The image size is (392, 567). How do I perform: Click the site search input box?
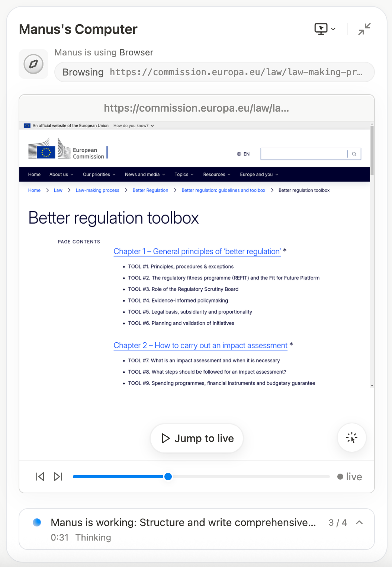(x=304, y=154)
